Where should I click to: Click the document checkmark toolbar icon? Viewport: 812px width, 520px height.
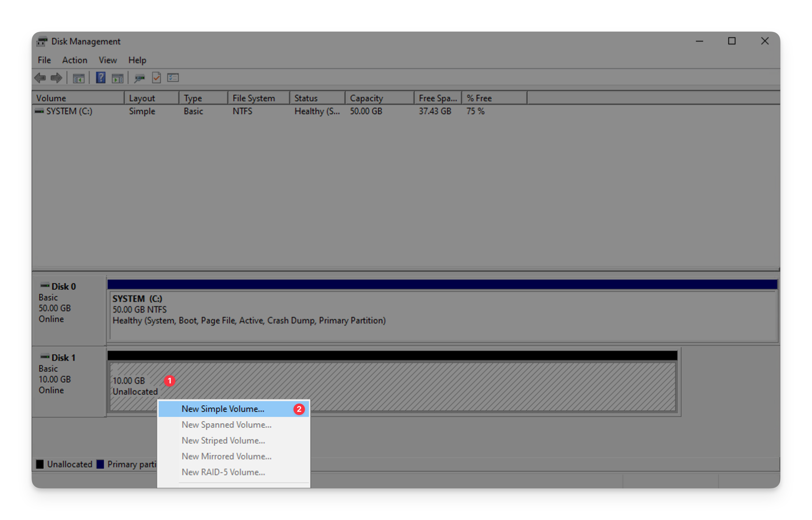tap(156, 78)
